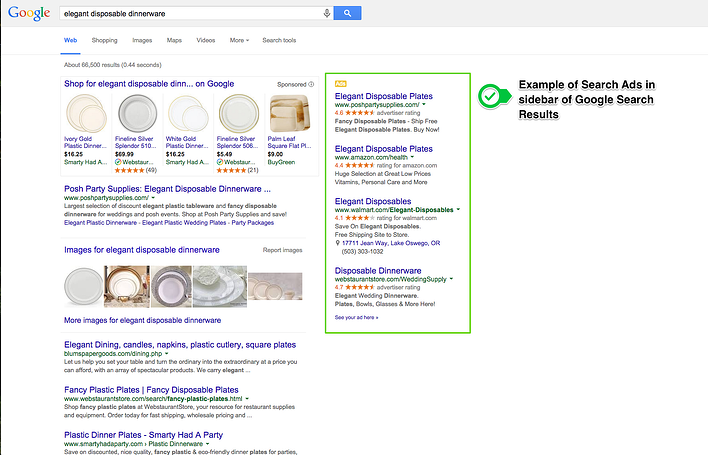Expand dropdown arrow next to blumspapergoods.com URL
708x455 pixels.
[x=167, y=353]
